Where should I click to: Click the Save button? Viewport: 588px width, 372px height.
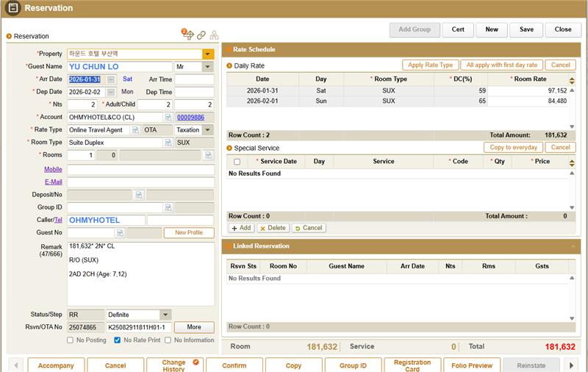[x=526, y=30]
